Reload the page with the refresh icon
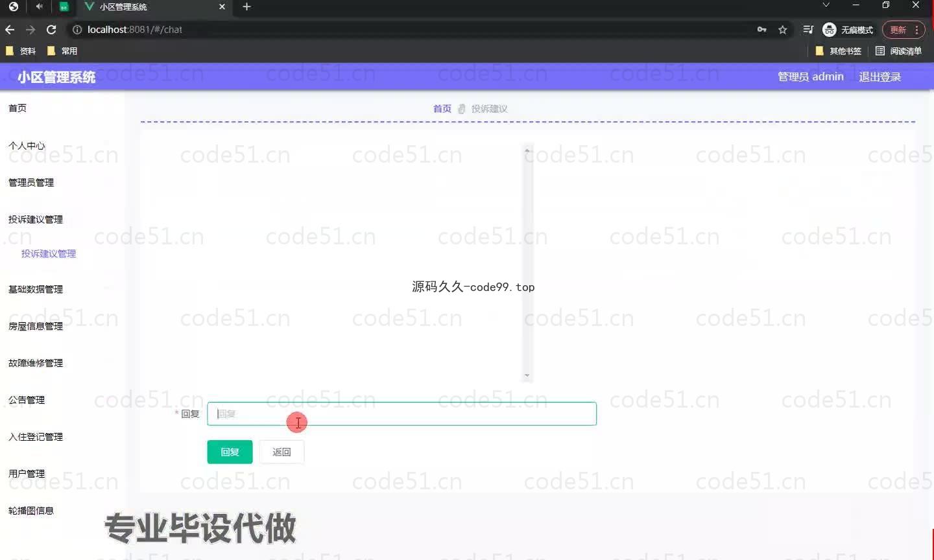The height and width of the screenshot is (560, 934). pyautogui.click(x=51, y=30)
